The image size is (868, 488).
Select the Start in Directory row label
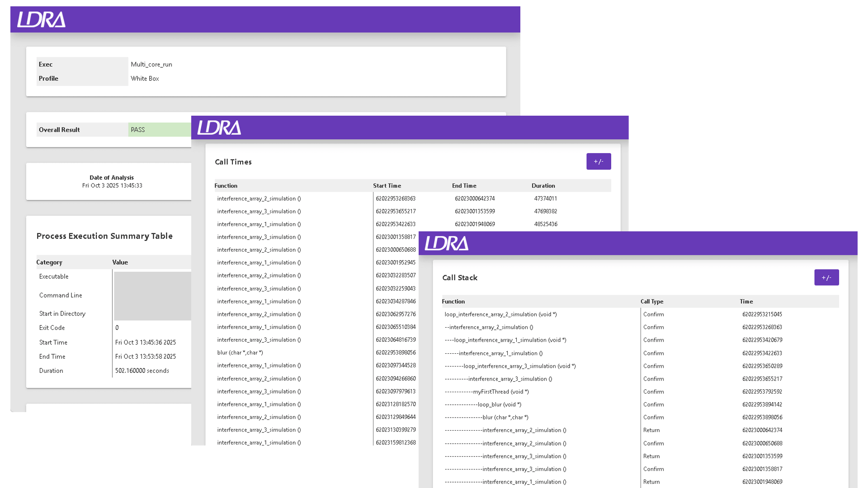coord(62,314)
